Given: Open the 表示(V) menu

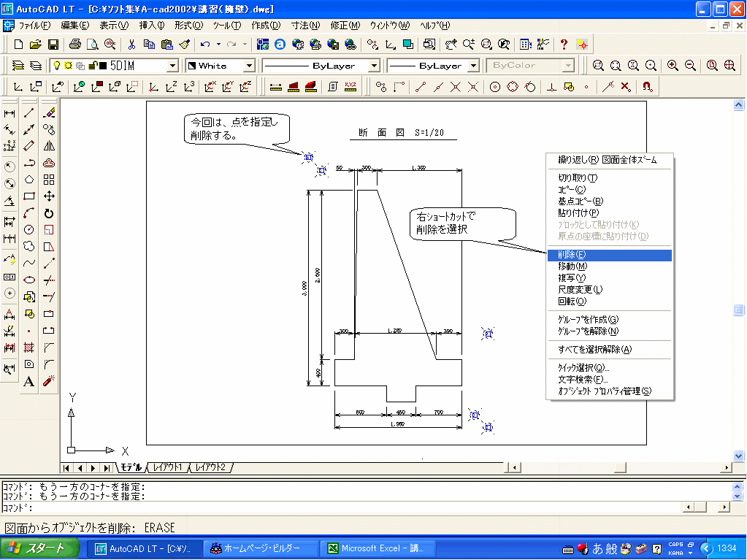Looking at the screenshot, I should (x=114, y=26).
